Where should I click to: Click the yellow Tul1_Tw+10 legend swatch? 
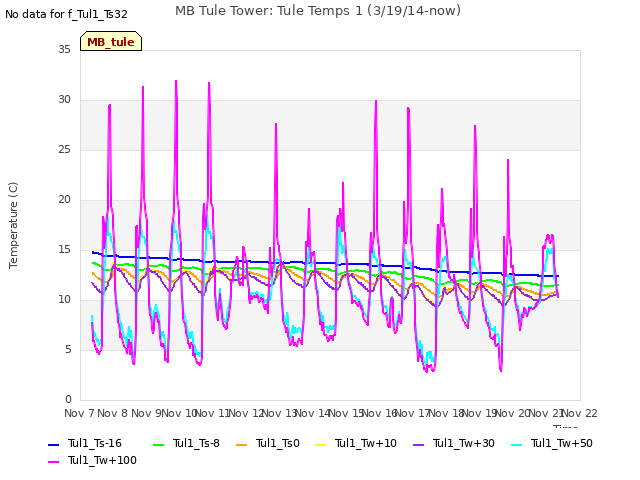tap(321, 444)
